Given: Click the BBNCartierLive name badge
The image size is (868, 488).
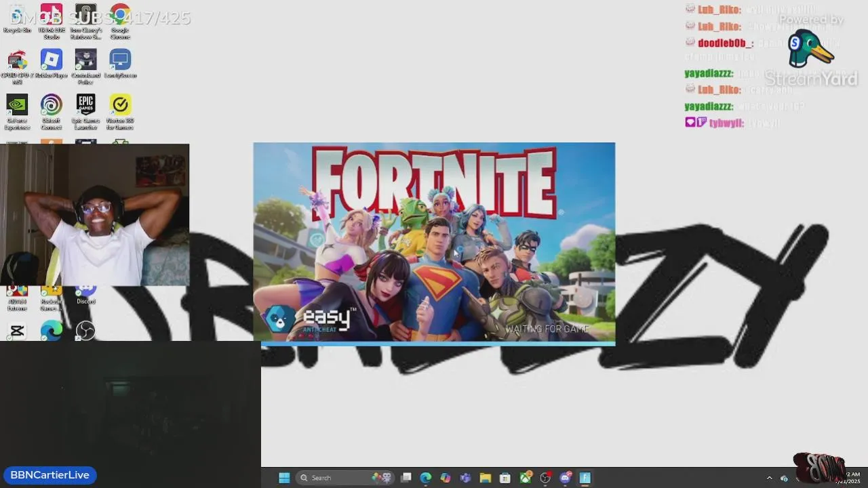Looking at the screenshot, I should tap(50, 475).
